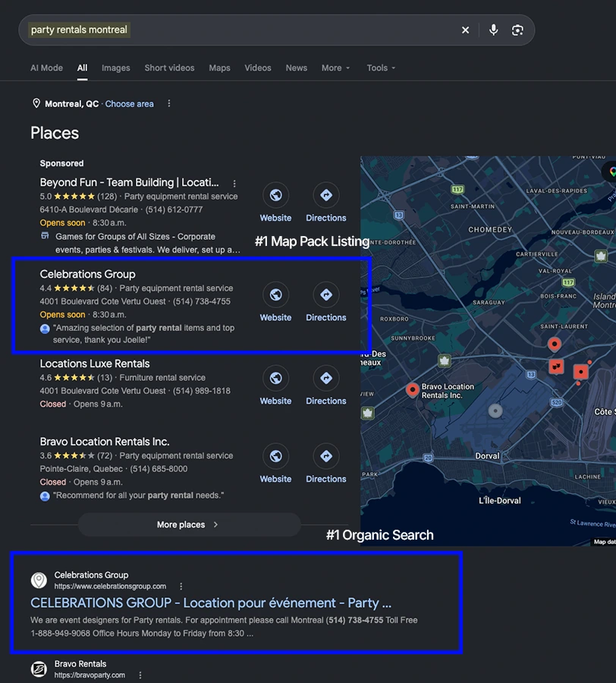Open the three-dot menu next to Choose area
The image size is (616, 683).
(x=169, y=104)
